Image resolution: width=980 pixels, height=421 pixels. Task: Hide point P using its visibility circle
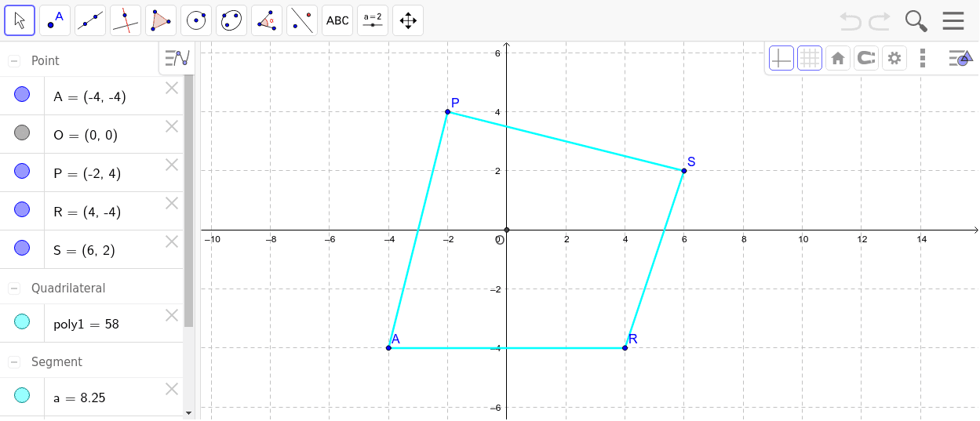(22, 172)
